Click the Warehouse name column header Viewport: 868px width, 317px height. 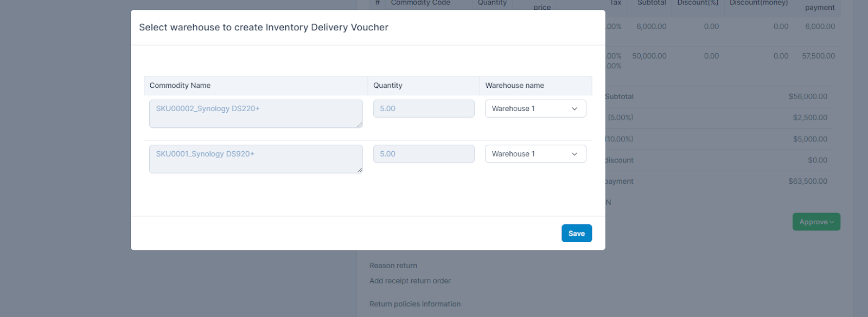(514, 86)
